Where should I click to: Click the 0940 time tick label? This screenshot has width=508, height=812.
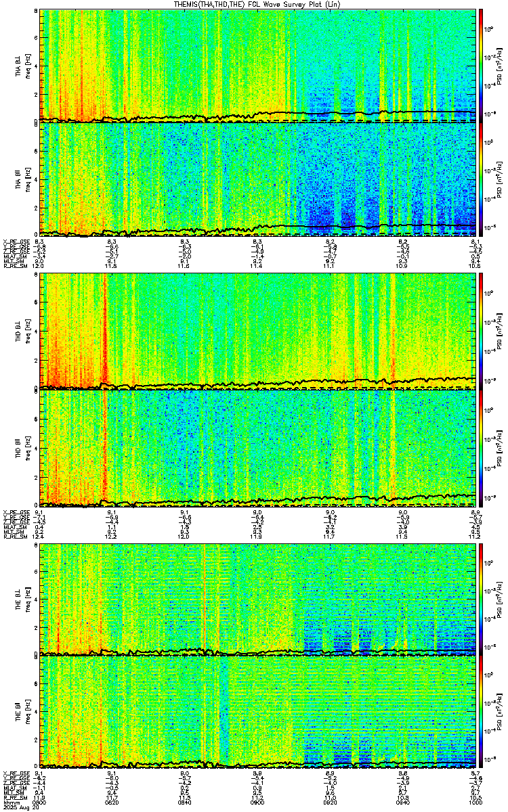[x=403, y=803]
